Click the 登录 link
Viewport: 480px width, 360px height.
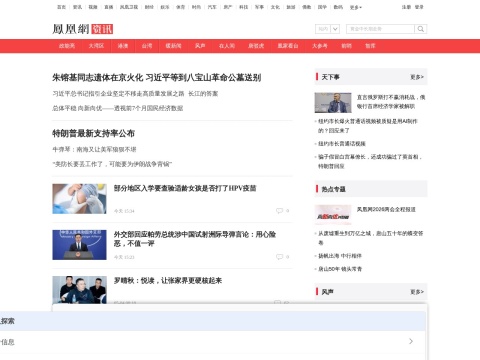[419, 7]
